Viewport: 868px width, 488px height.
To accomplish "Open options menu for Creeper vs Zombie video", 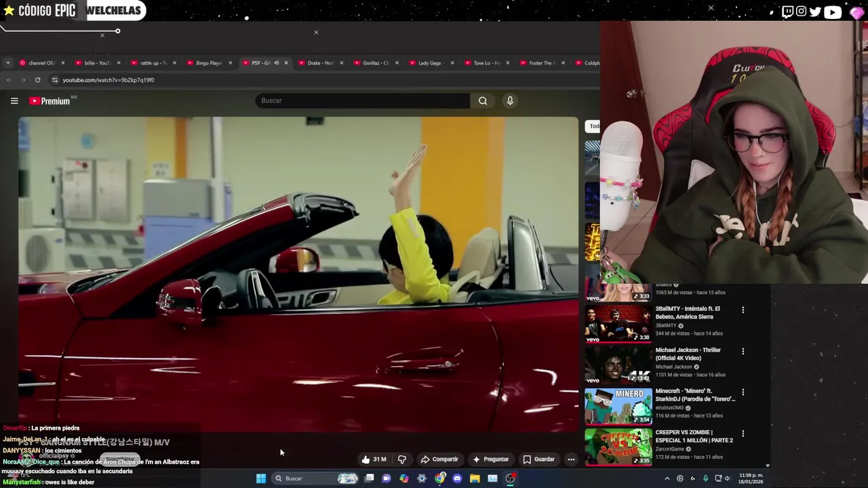I will 743,433.
